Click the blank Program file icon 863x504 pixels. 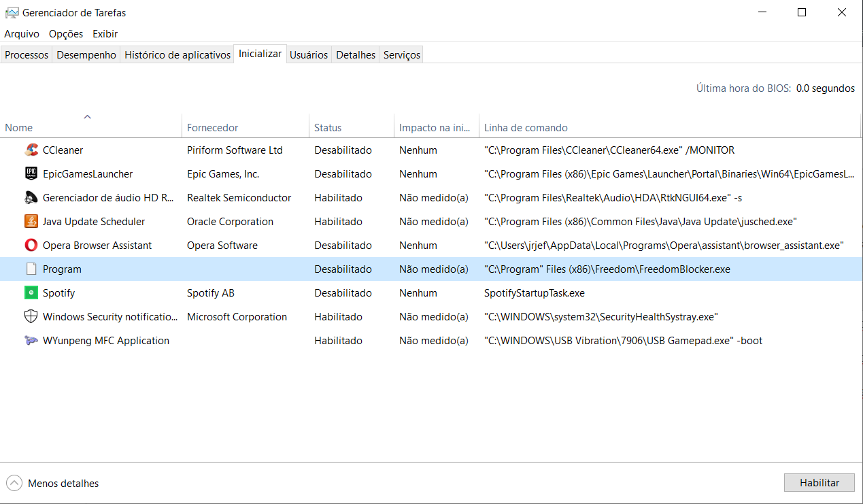pos(31,269)
